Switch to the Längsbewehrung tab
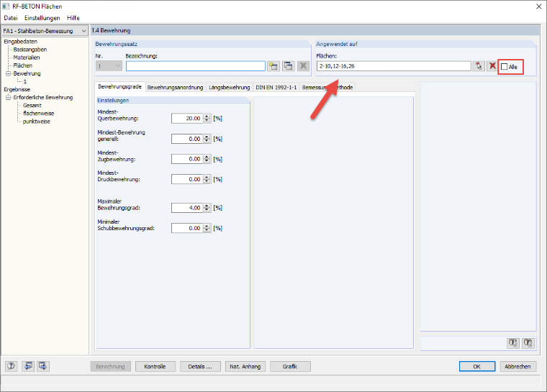This screenshot has width=547, height=392. tap(229, 87)
